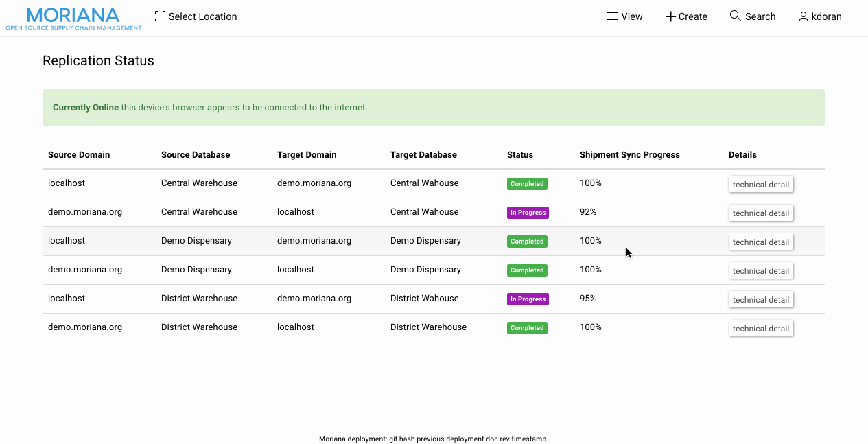This screenshot has height=444, width=868.
Task: Click the Status column header
Action: (519, 155)
